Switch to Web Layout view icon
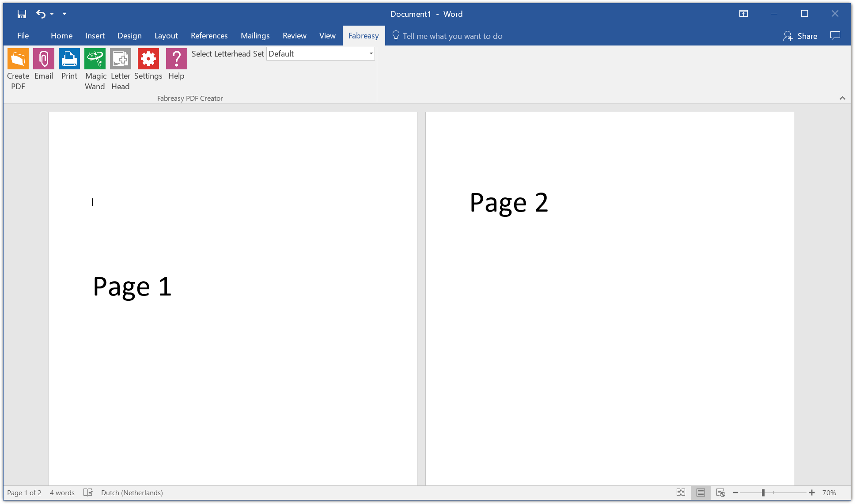 (720, 493)
